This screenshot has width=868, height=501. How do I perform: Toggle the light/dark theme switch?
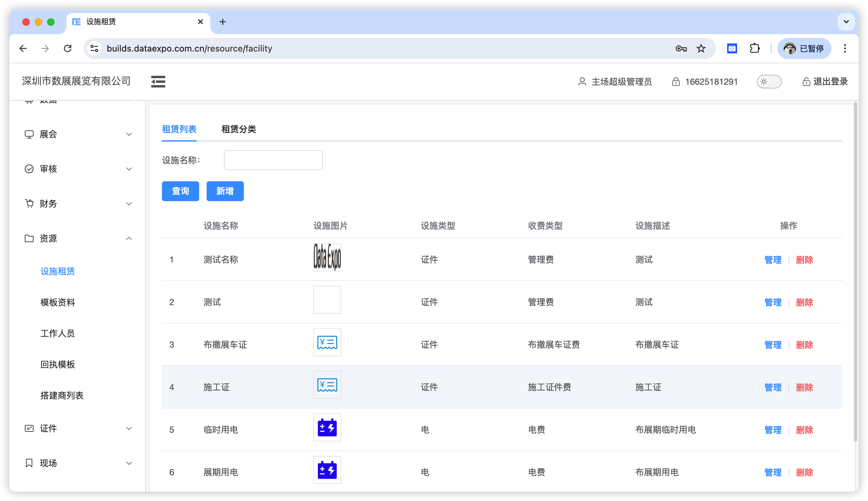click(x=769, y=82)
